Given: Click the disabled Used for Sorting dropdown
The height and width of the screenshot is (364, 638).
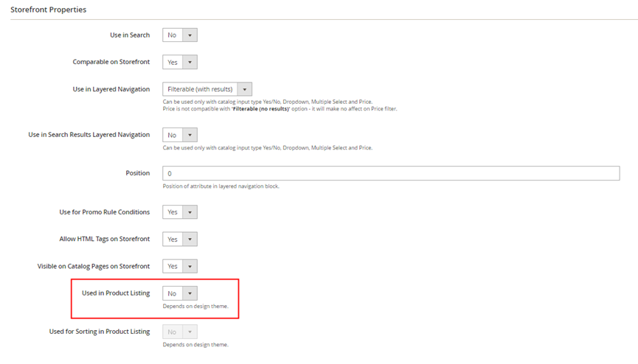Looking at the screenshot, I should [180, 332].
